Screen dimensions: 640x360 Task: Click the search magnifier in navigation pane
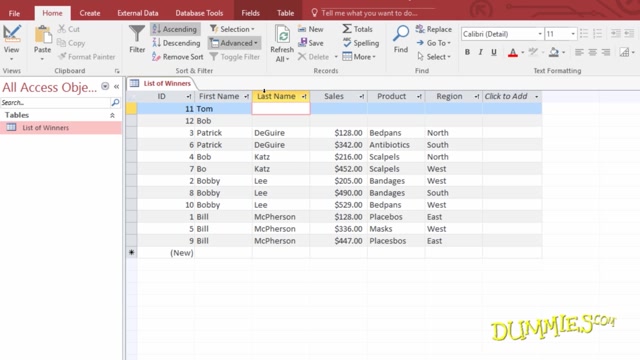click(115, 102)
